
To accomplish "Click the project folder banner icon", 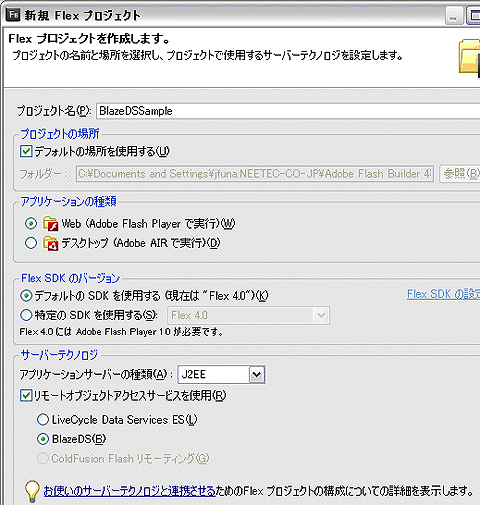I will pyautogui.click(x=469, y=58).
